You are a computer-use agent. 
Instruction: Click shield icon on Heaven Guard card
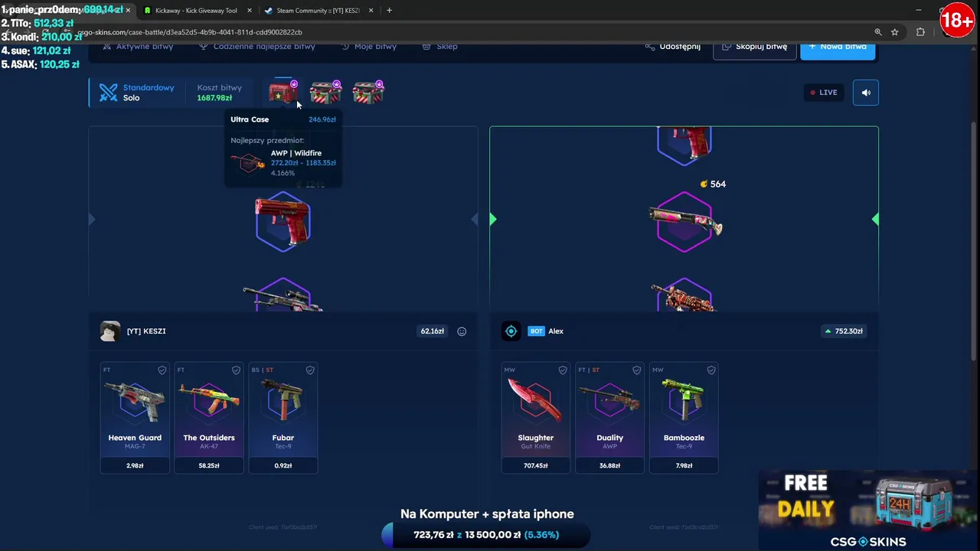(x=162, y=370)
